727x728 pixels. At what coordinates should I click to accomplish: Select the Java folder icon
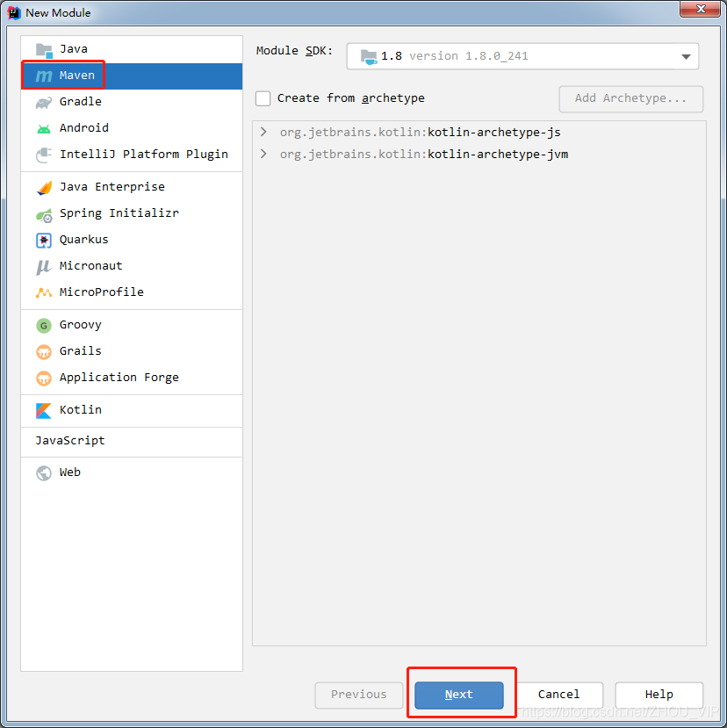tap(44, 50)
